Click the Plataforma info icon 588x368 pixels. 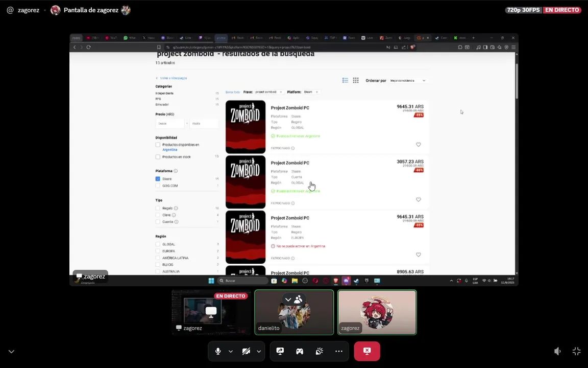(176, 171)
